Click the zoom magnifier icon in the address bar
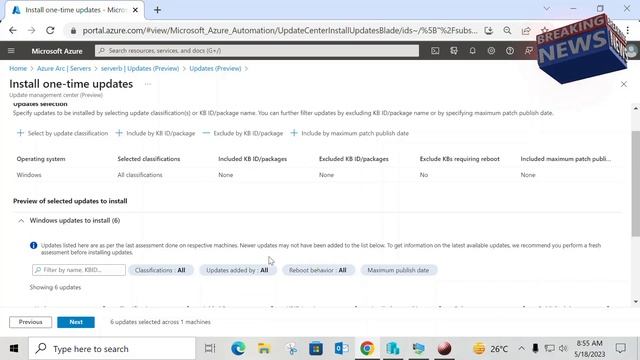The image size is (640, 360). (x=507, y=31)
